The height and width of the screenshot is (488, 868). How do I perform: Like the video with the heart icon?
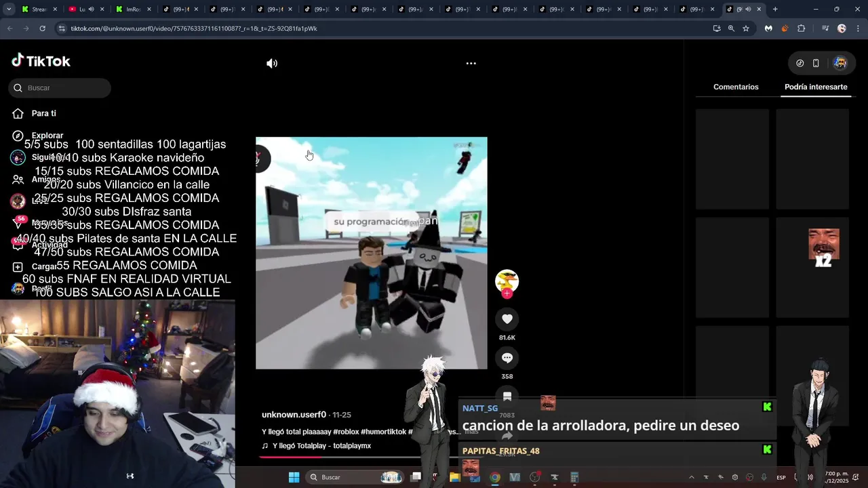(x=507, y=319)
